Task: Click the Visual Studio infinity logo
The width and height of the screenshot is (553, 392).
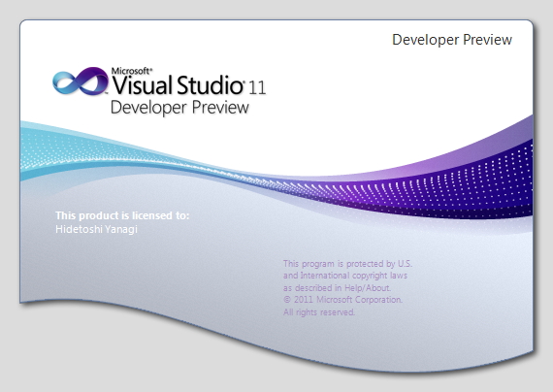Action: click(81, 81)
